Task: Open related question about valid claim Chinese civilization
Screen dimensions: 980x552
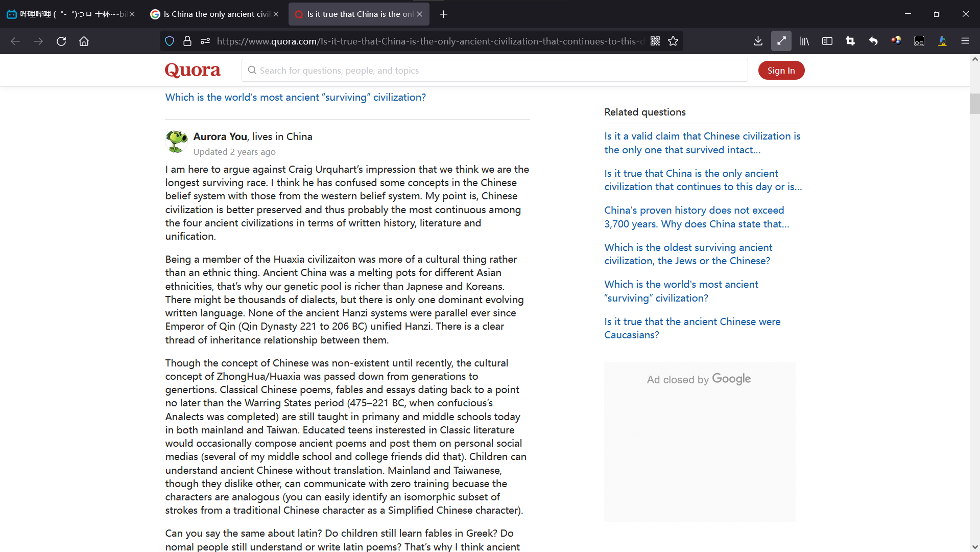Action: click(x=702, y=143)
